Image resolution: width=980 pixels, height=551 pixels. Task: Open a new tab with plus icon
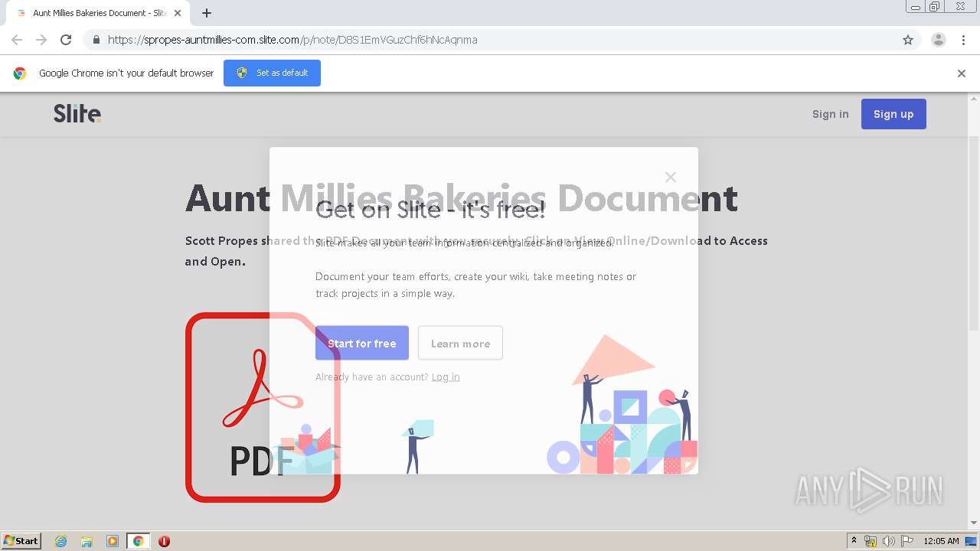point(207,13)
